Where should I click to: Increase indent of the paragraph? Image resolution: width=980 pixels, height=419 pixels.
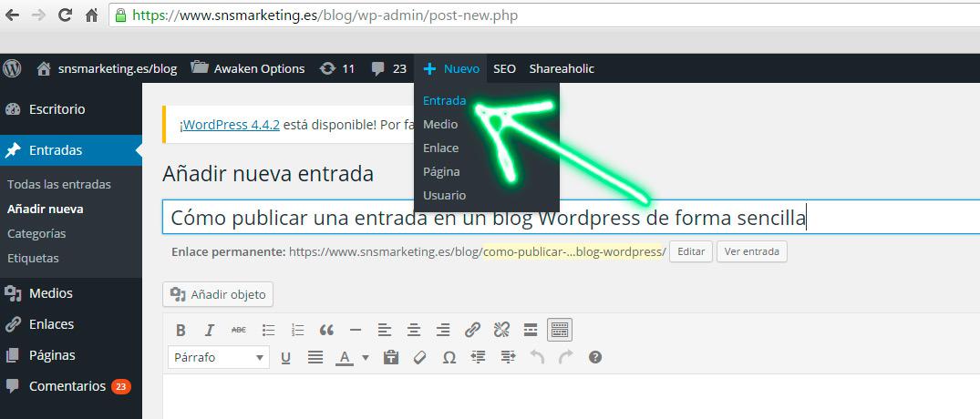click(508, 357)
